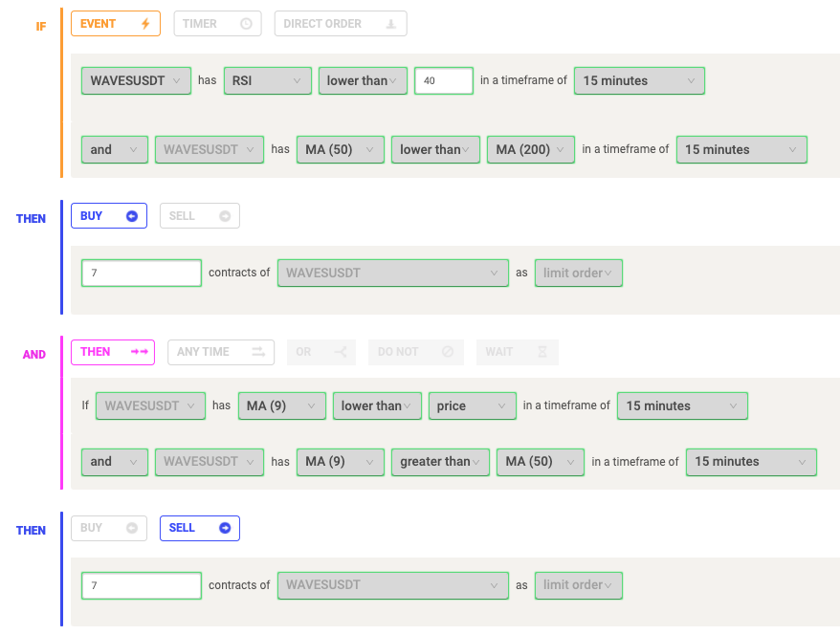Viewport: 840px width, 635px height.
Task: Click the RSI value field showing 40
Action: click(x=444, y=81)
